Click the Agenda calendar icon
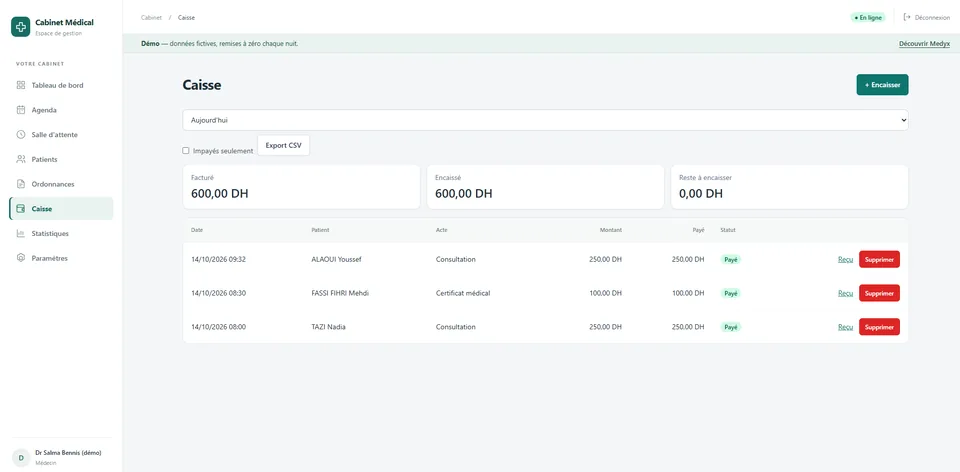Viewport: 960px width, 472px height. [x=20, y=110]
